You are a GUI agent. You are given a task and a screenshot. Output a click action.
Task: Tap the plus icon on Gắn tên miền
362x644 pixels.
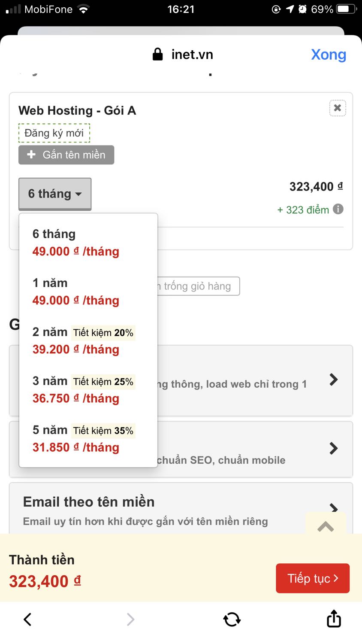pos(31,155)
